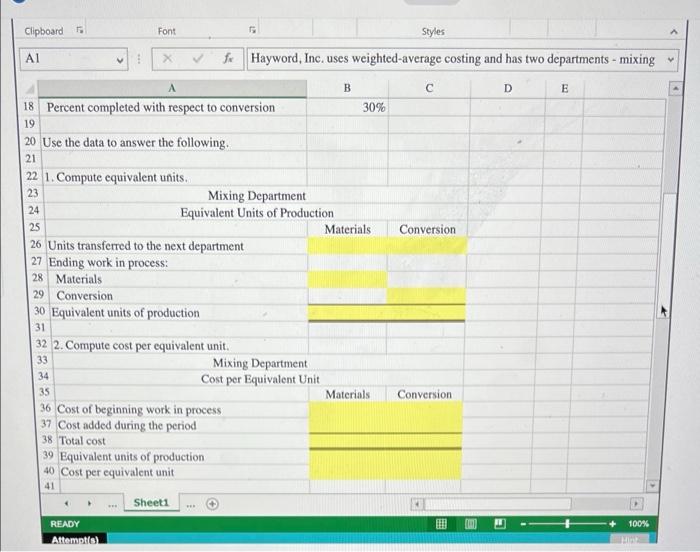Select row 26 header
Screen dimensions: 700x552
[36, 245]
